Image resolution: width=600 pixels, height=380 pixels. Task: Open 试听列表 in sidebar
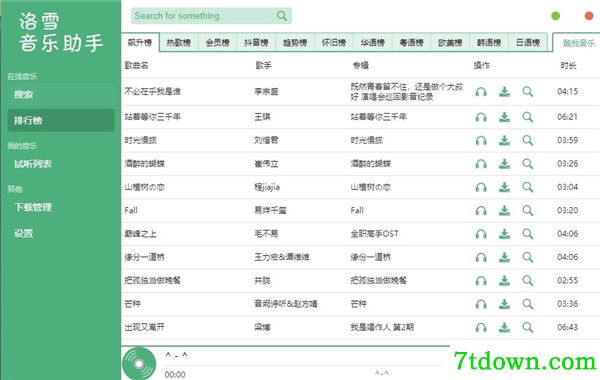pos(60,164)
